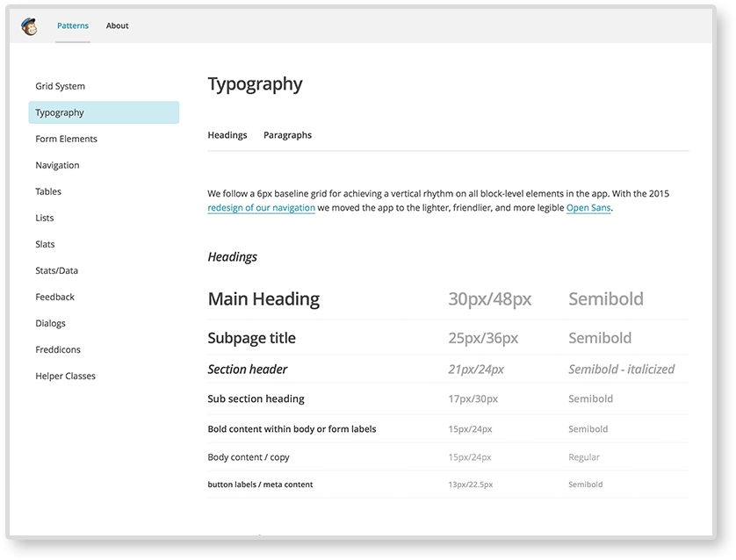This screenshot has height=560, width=736.
Task: Select Feedback in the sidebar
Action: (x=54, y=297)
